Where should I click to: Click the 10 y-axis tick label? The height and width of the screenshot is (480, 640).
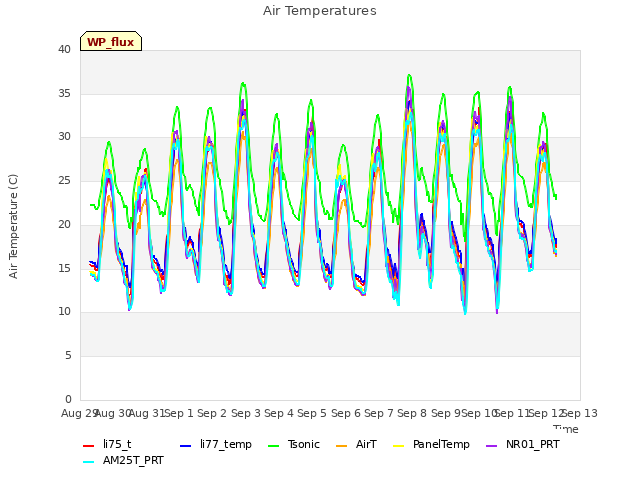point(64,312)
